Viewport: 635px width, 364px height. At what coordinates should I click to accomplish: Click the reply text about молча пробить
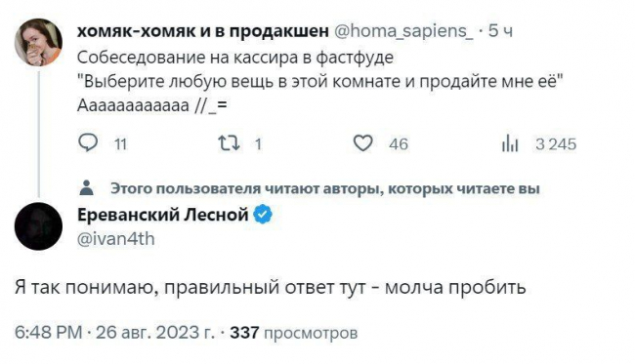(270, 288)
